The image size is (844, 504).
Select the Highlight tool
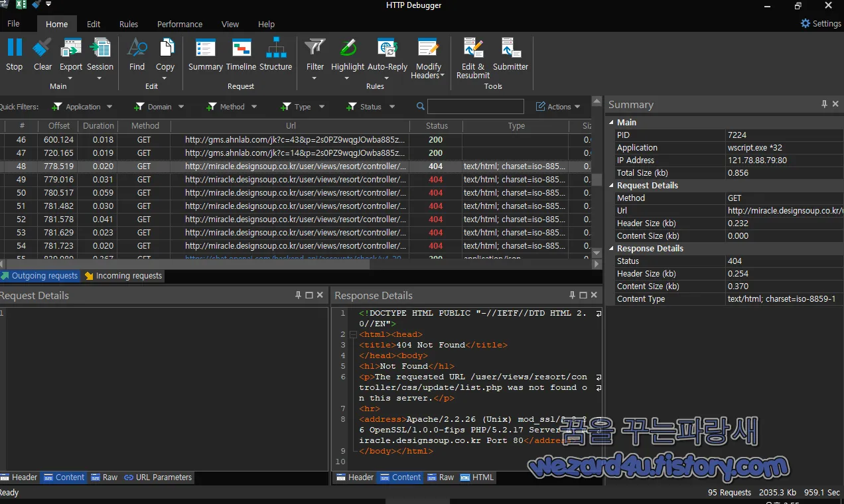pyautogui.click(x=347, y=53)
